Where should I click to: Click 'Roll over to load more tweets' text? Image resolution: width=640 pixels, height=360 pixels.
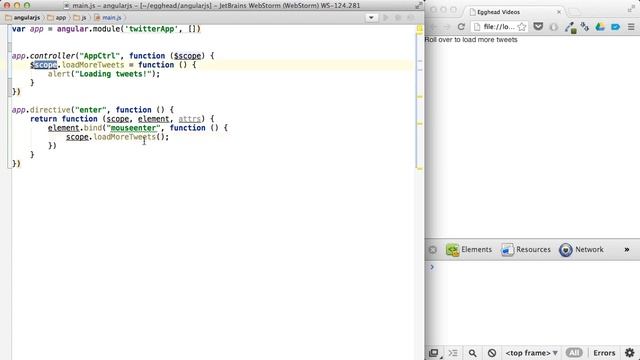point(471,40)
